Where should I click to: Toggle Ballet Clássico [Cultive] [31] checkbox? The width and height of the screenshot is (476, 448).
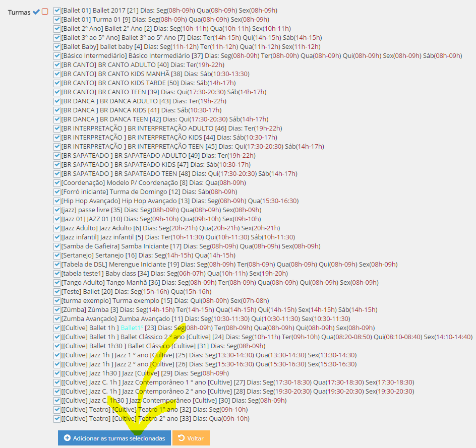(x=57, y=346)
